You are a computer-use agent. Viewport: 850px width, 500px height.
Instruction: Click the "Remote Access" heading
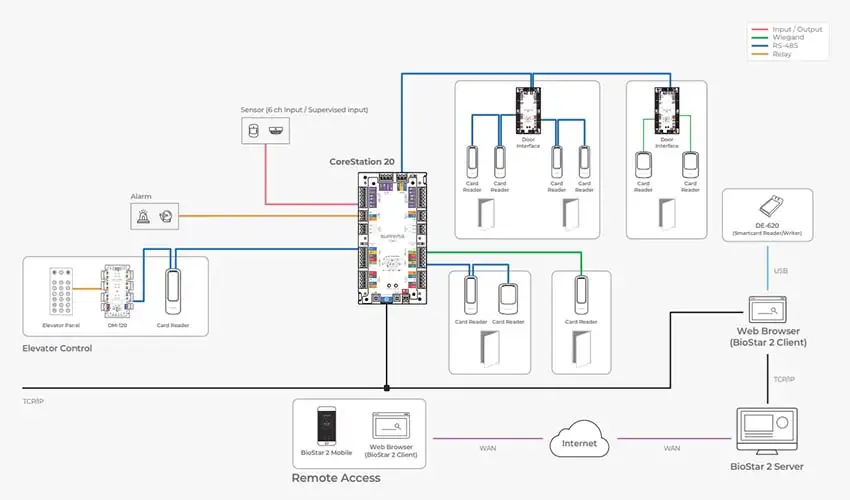tap(336, 478)
